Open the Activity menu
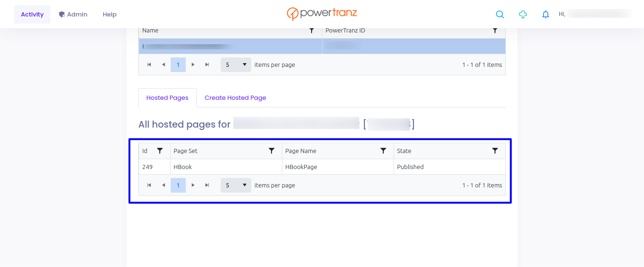 tap(32, 15)
